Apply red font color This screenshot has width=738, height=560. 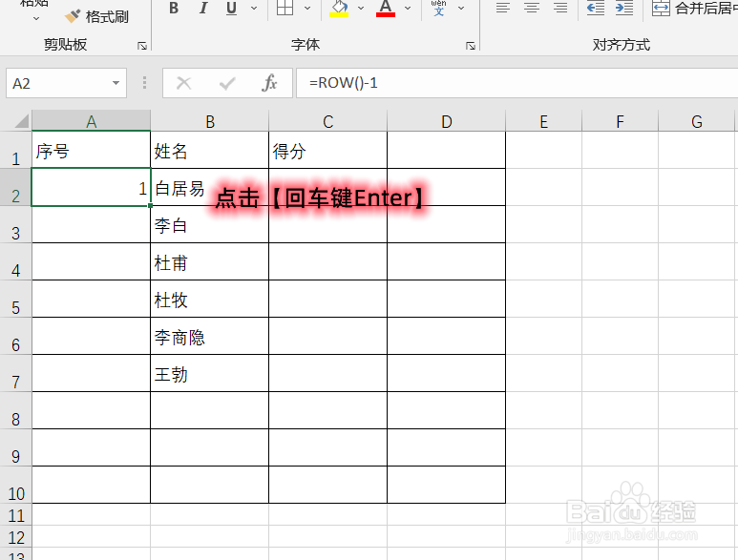(386, 8)
